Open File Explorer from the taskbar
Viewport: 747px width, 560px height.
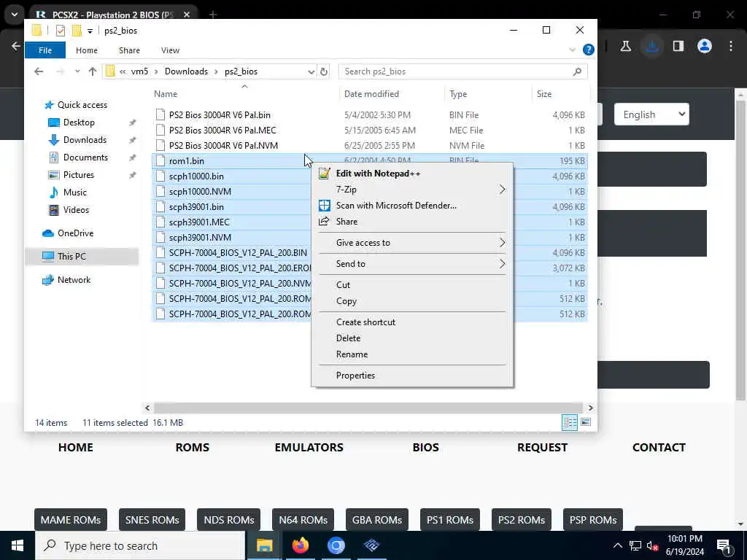click(264, 545)
